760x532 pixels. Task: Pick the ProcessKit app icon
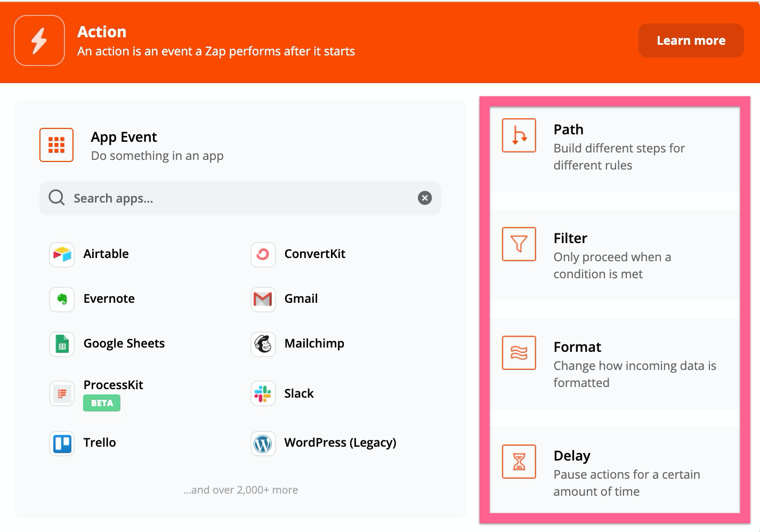pyautogui.click(x=62, y=393)
